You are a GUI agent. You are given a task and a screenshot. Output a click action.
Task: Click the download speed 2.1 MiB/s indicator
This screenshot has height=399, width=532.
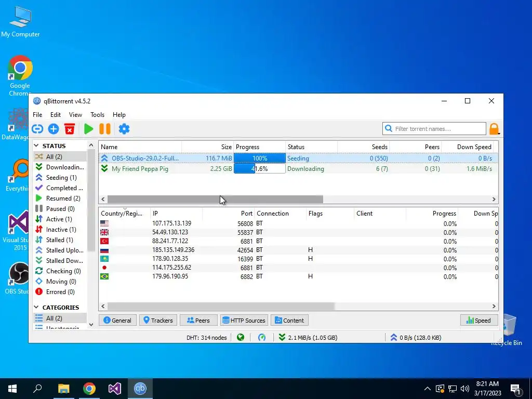coord(308,338)
